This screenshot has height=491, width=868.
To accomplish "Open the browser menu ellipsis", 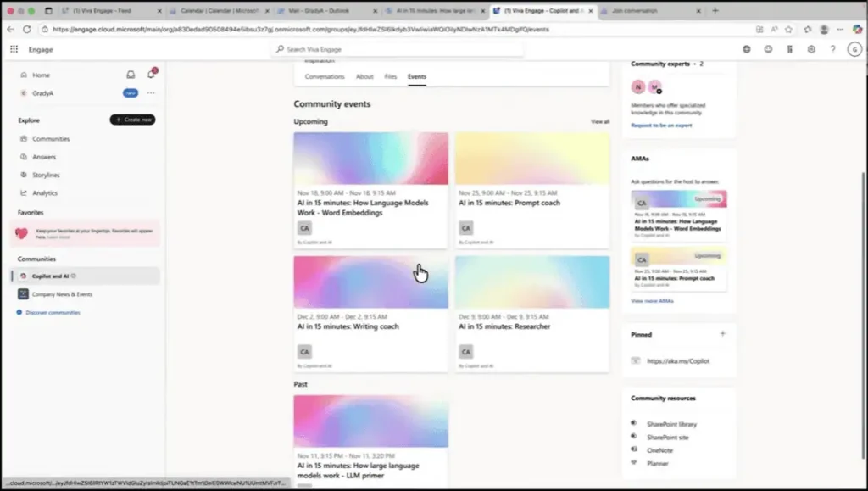I will [840, 30].
